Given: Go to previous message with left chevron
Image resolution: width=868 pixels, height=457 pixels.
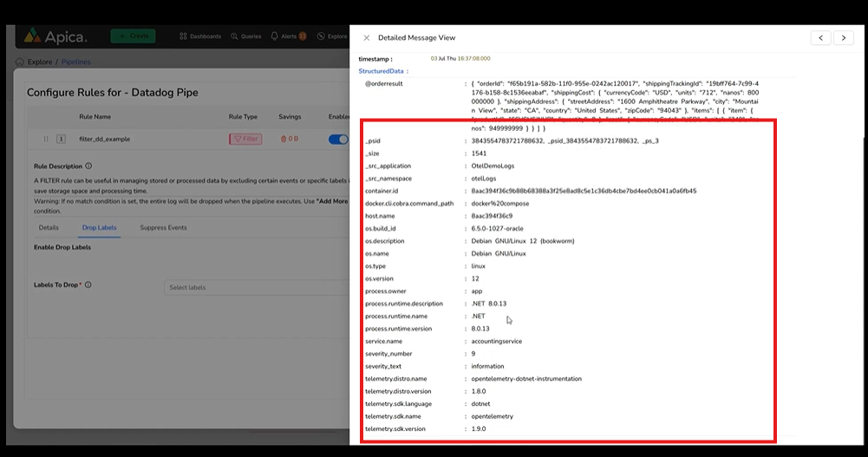Looking at the screenshot, I should point(820,38).
